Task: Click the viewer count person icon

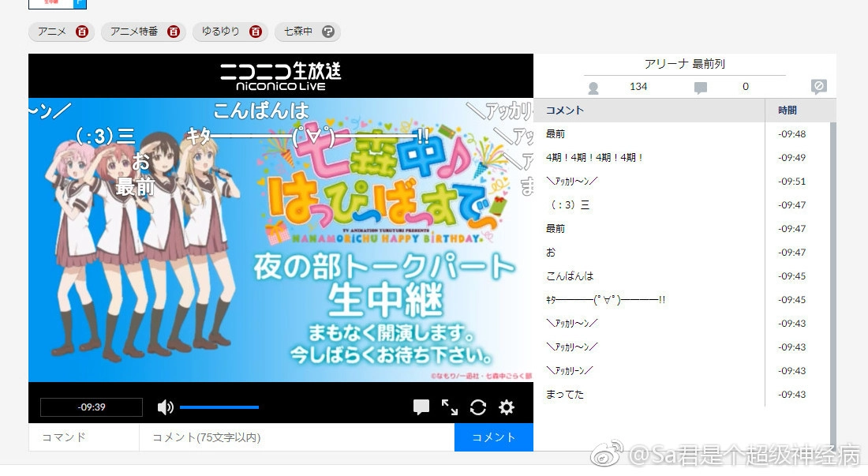Action: 593,88
